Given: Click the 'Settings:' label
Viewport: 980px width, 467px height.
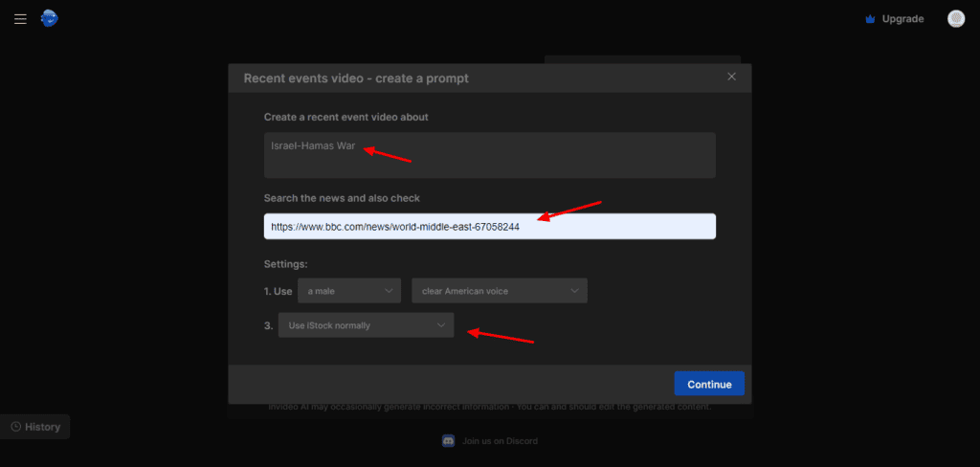Looking at the screenshot, I should tap(285, 264).
